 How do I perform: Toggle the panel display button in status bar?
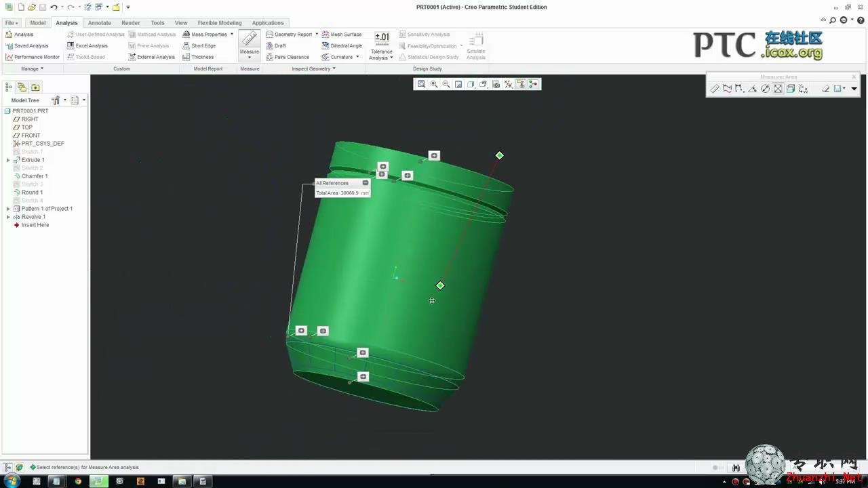point(8,467)
